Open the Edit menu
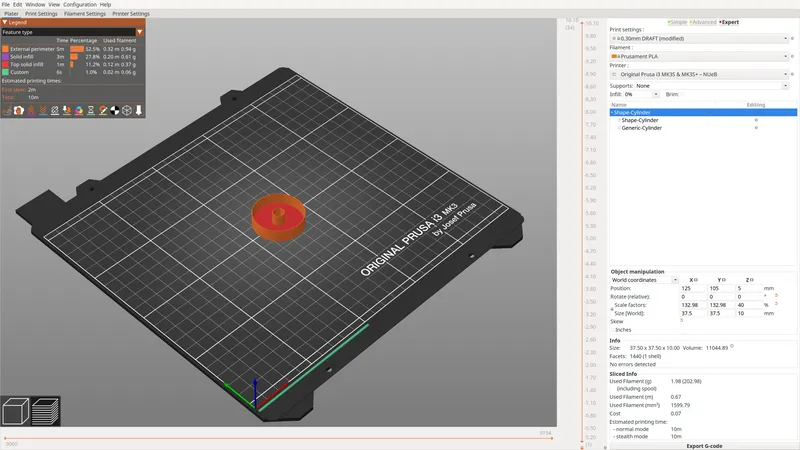Image resolution: width=800 pixels, height=450 pixels. coord(17,4)
